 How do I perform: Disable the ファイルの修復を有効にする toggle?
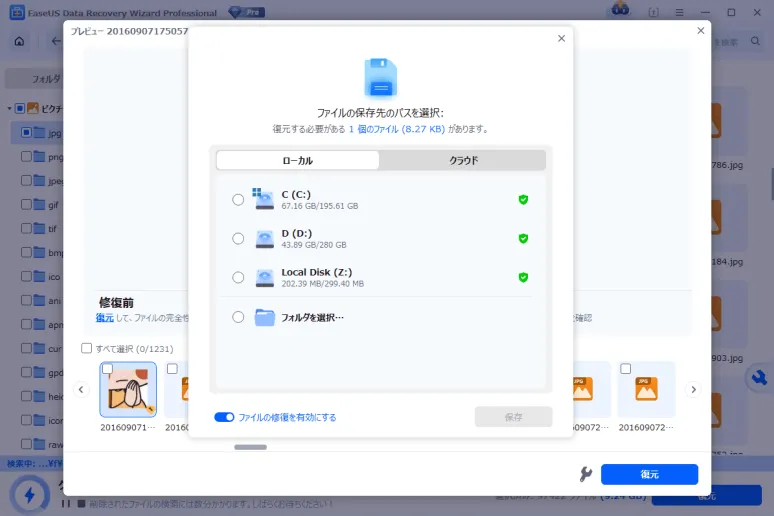[x=224, y=417]
